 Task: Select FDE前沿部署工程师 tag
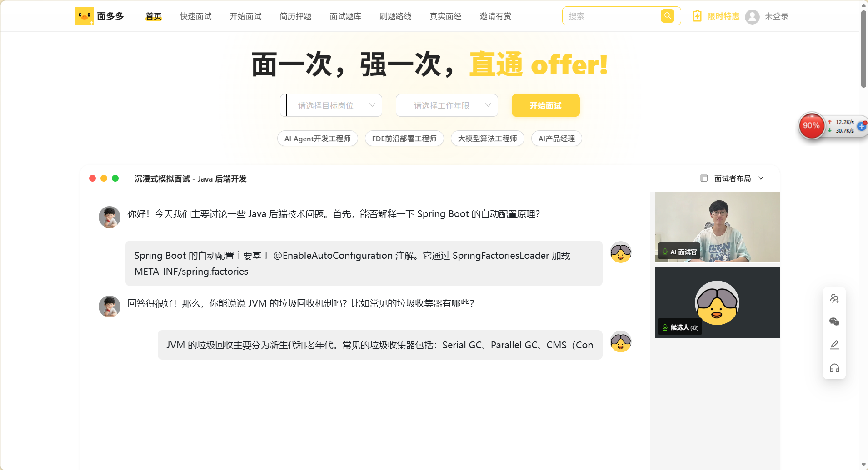(404, 139)
